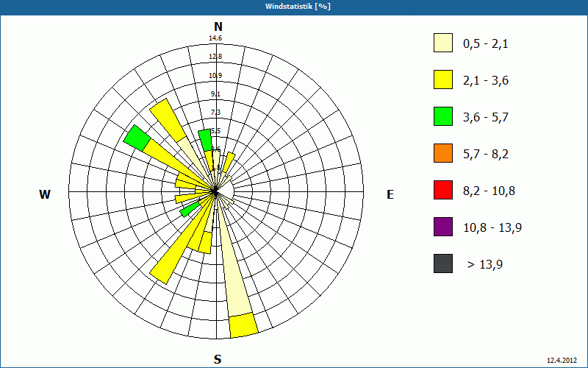The image size is (588, 368).
Task: Click the legend label '3,6 - 5,7'
Action: (x=486, y=118)
